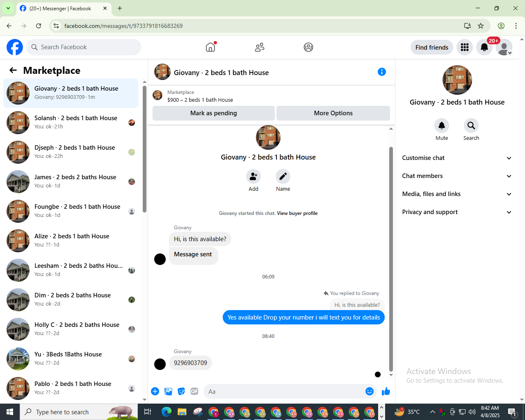The height and width of the screenshot is (420, 525).
Task: Open the Facebook home feed icon
Action: 210,47
